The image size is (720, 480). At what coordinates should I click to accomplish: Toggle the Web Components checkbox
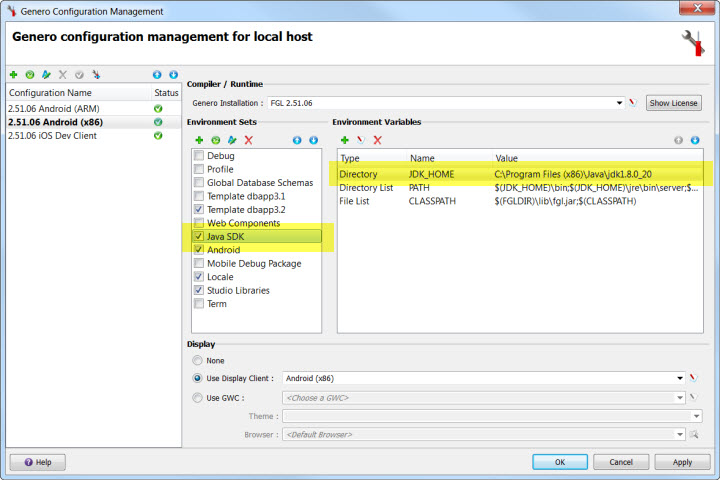(199, 223)
